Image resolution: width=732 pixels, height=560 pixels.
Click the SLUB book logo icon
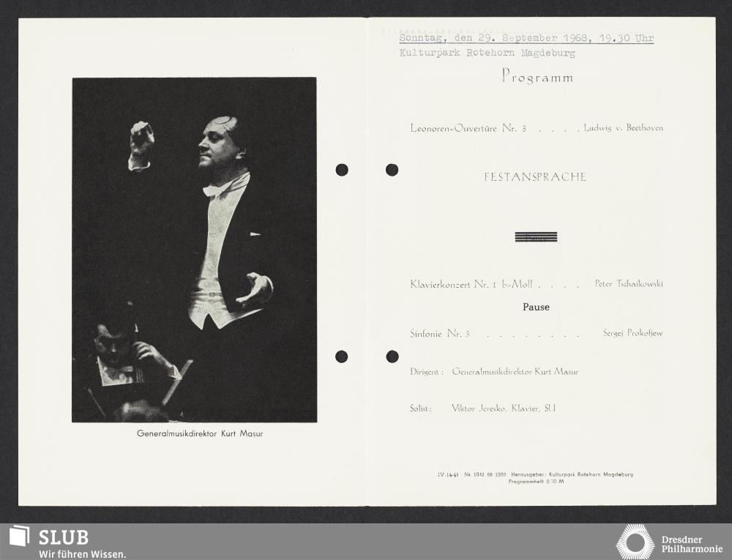tap(20, 536)
